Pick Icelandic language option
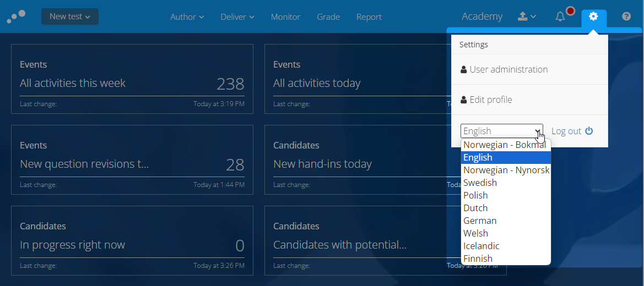The height and width of the screenshot is (286, 644). (506, 246)
